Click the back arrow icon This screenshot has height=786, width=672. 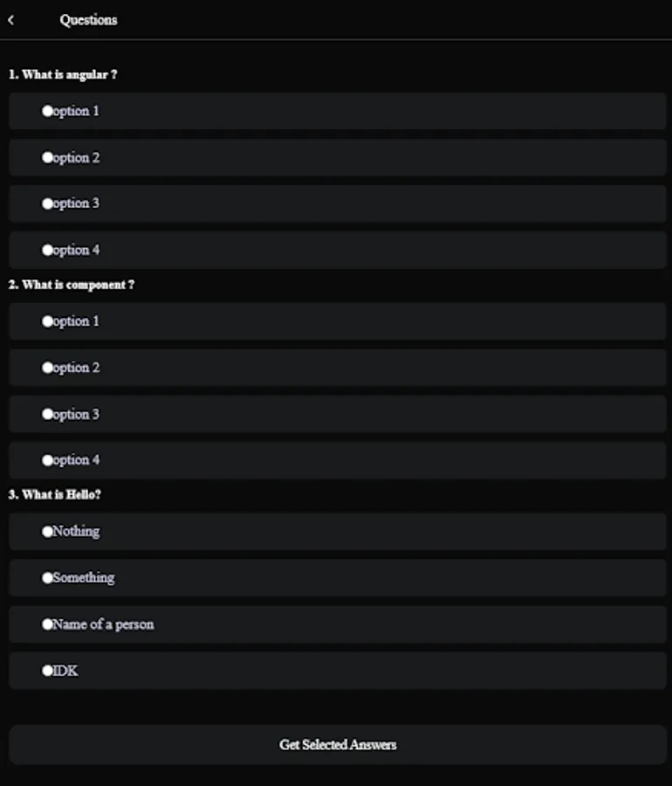coord(11,19)
